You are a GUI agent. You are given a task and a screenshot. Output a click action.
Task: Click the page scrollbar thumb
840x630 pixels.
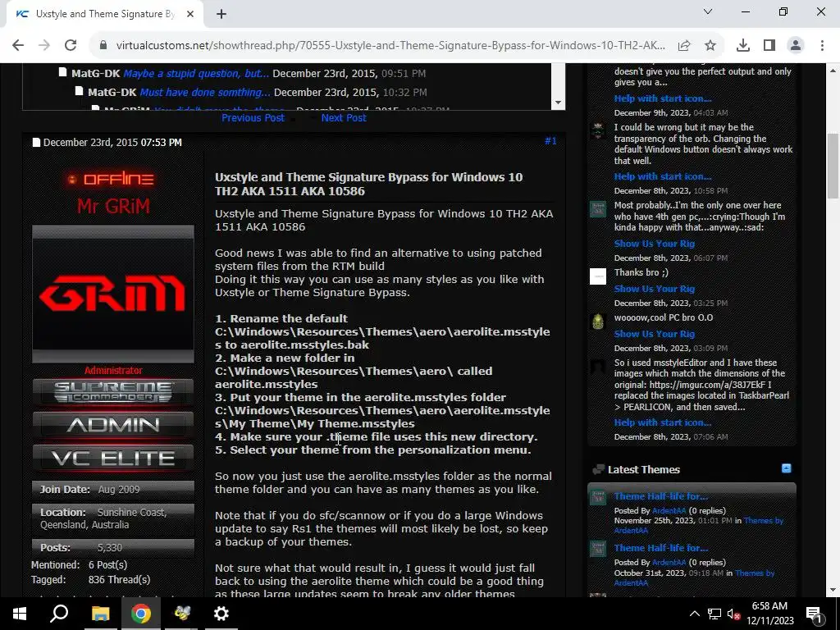[833, 166]
